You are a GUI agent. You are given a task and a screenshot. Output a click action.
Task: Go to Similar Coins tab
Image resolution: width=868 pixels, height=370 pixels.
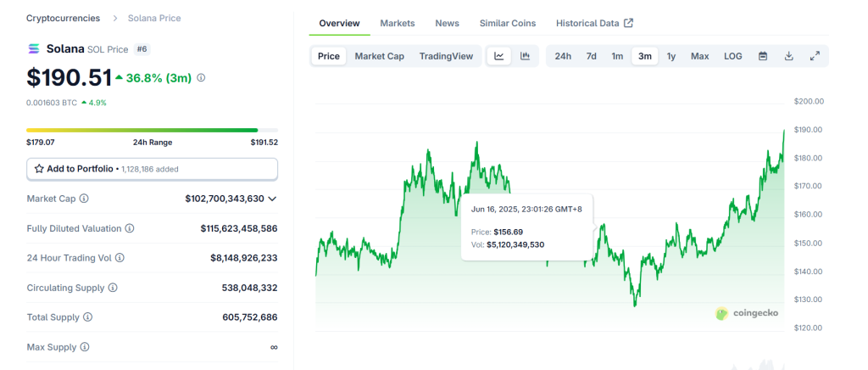click(x=508, y=23)
